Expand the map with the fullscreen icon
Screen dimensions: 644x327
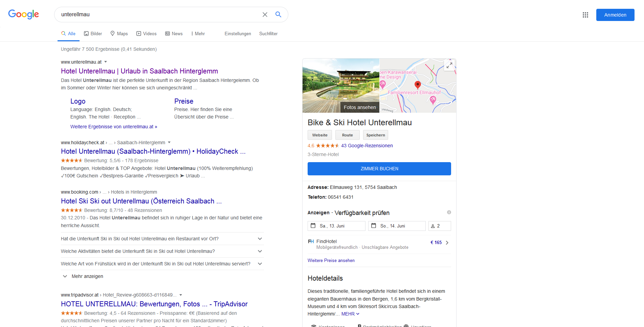click(449, 66)
